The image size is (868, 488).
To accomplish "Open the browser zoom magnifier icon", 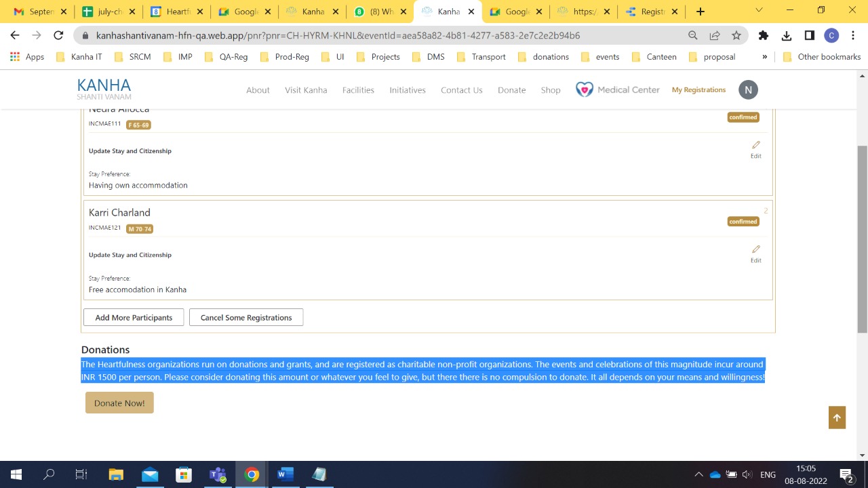I will (692, 36).
